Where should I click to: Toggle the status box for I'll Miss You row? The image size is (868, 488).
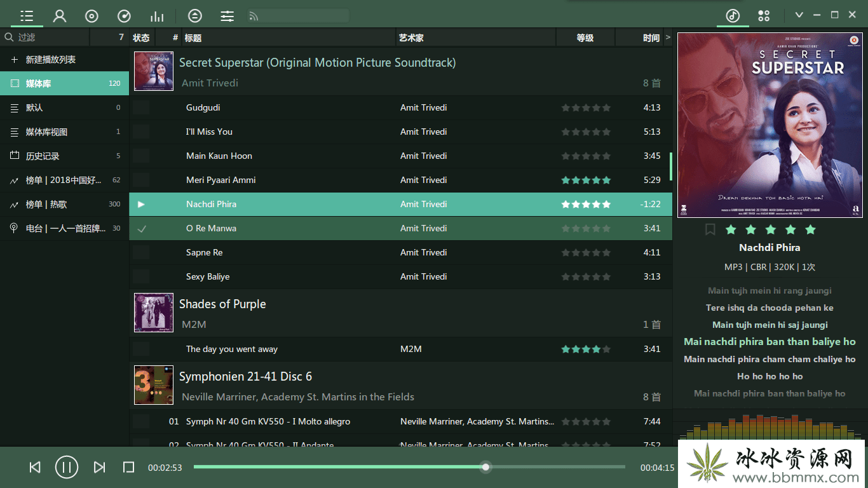(142, 132)
